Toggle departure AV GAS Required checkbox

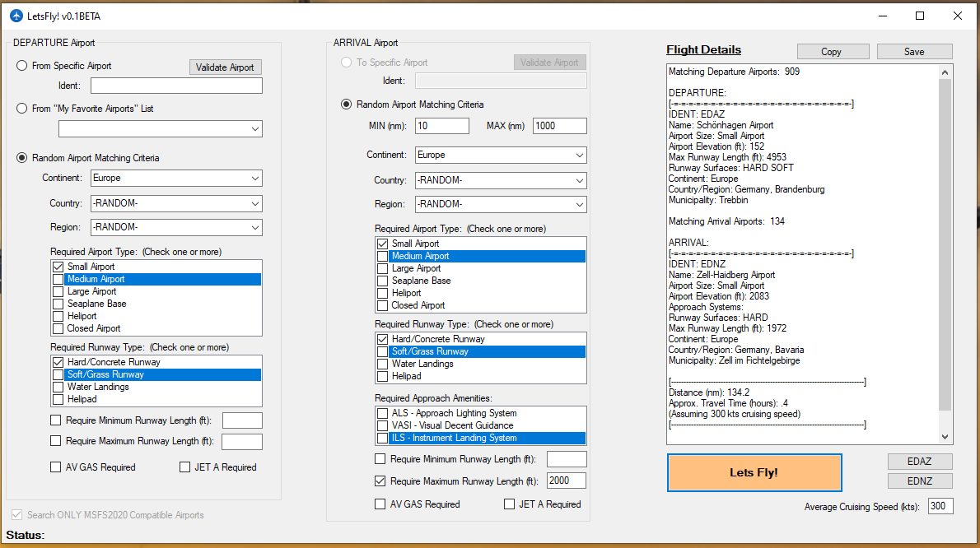(56, 467)
